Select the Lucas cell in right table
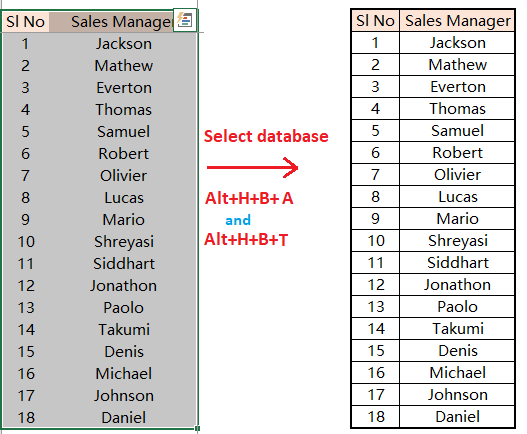The height and width of the screenshot is (434, 527). (x=457, y=197)
